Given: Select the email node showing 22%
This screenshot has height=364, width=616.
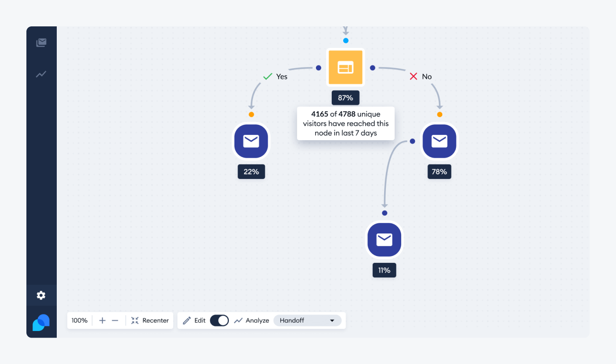Looking at the screenshot, I should (x=251, y=141).
